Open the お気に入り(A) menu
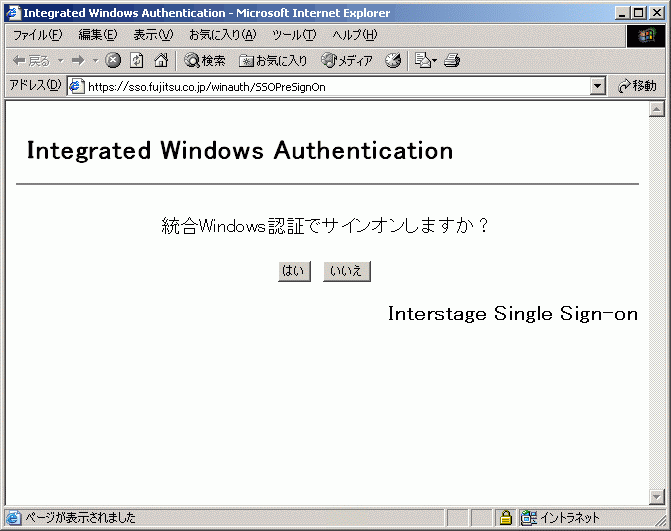671x531 pixels. pyautogui.click(x=223, y=35)
